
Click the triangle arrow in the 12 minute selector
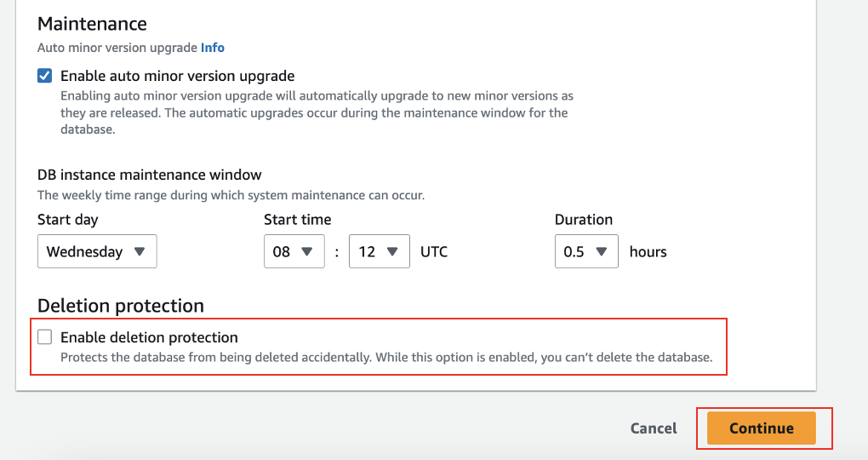pyautogui.click(x=392, y=251)
